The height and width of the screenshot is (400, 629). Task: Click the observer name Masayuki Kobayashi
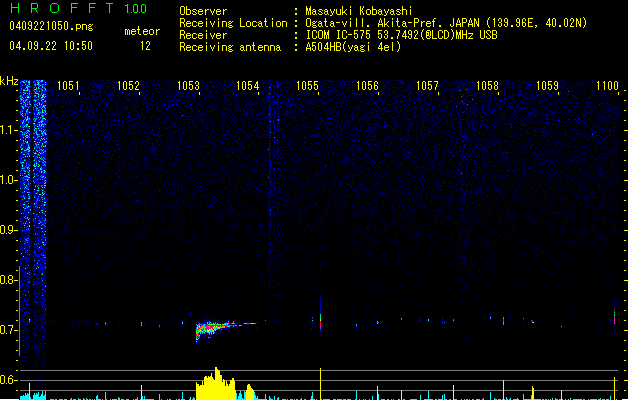[359, 11]
